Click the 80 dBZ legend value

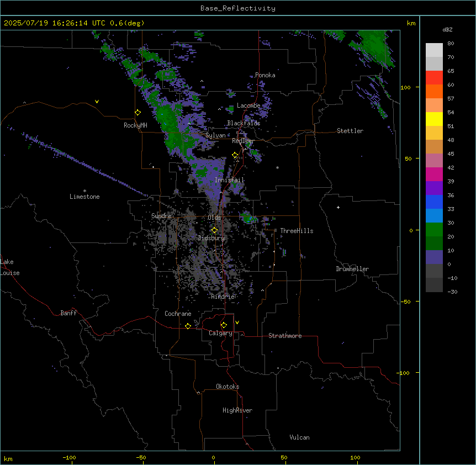pos(451,44)
